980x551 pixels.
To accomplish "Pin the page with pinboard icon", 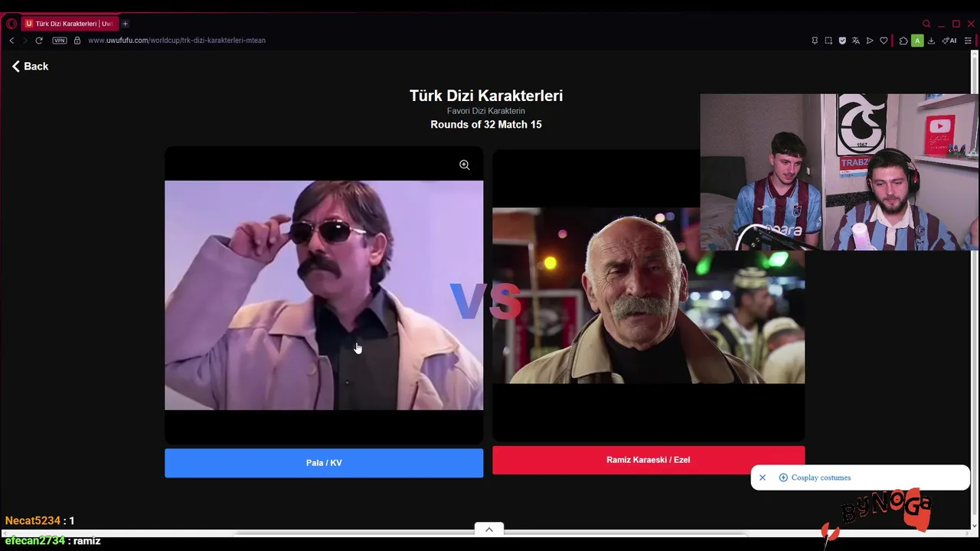I will tap(815, 41).
